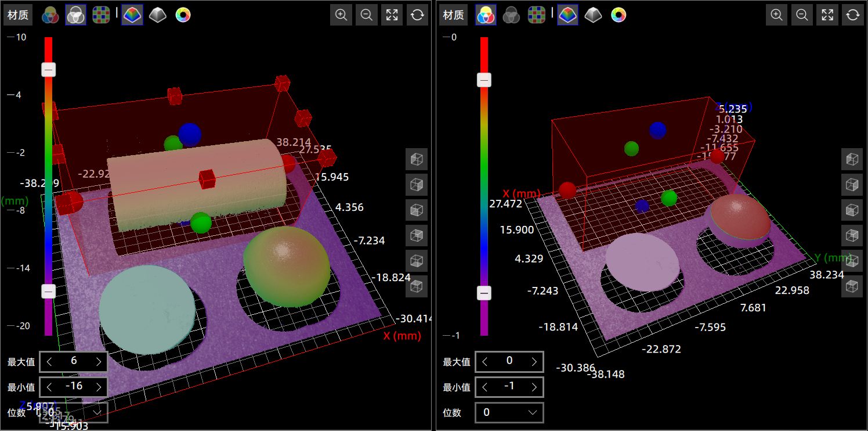The width and height of the screenshot is (868, 431).
Task: Toggle the gray circles overlay mode
Action: click(75, 15)
